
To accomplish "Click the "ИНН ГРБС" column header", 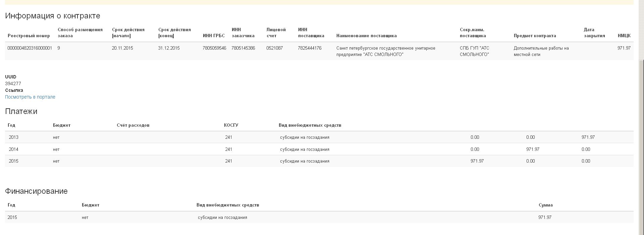I will pos(214,36).
